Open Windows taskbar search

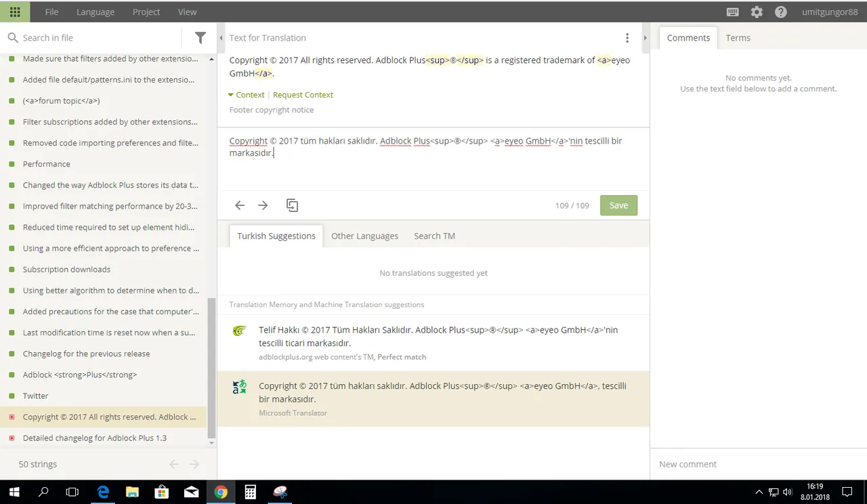[43, 492]
